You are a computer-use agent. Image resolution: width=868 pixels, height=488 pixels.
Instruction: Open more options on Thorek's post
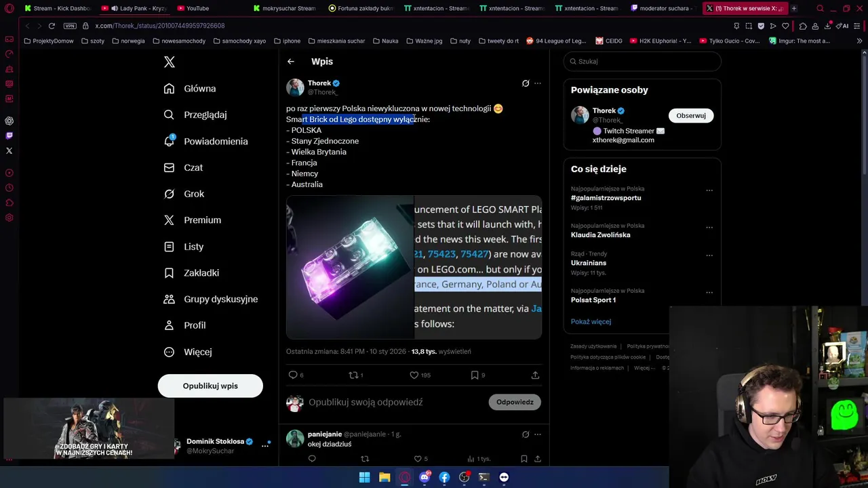538,83
